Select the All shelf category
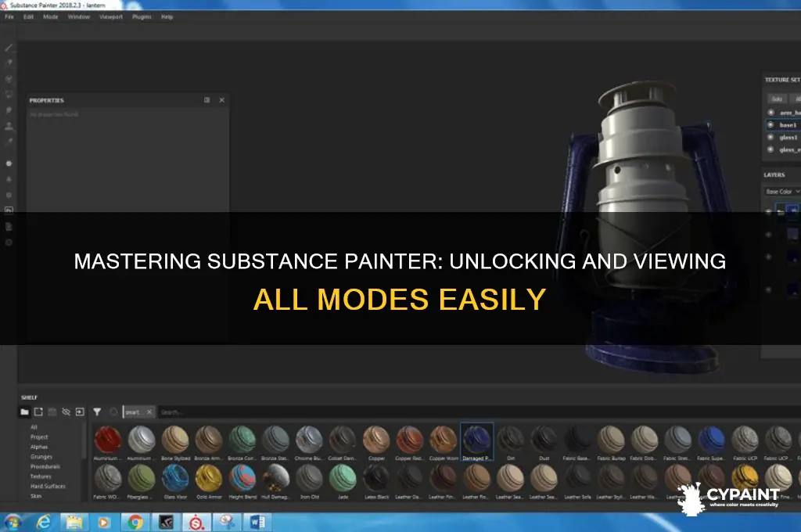 point(34,427)
